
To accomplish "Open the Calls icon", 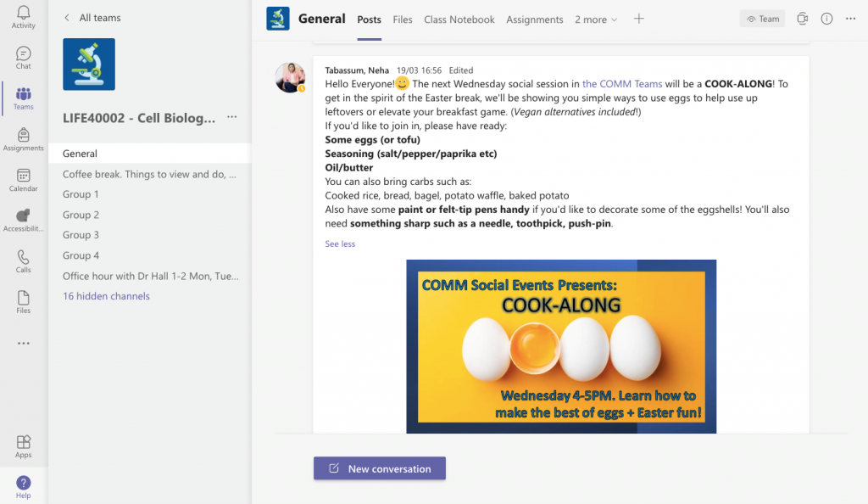I will coord(23,260).
